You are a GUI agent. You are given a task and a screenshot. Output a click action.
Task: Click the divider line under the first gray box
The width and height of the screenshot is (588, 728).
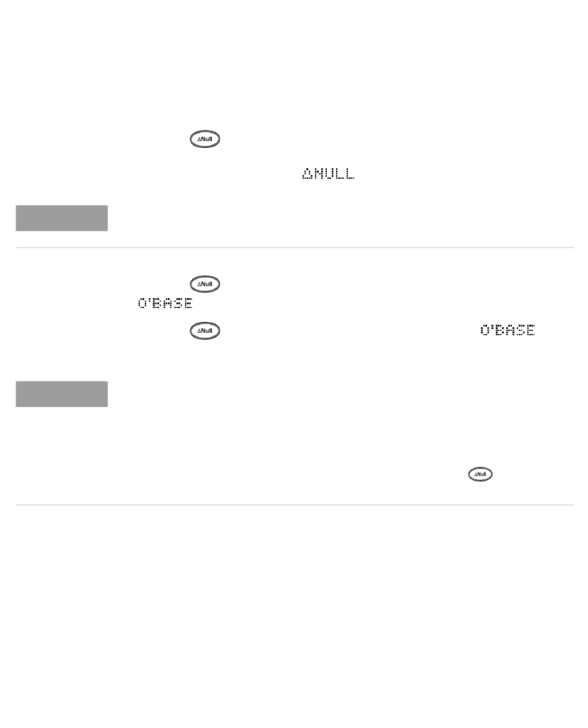[295, 248]
